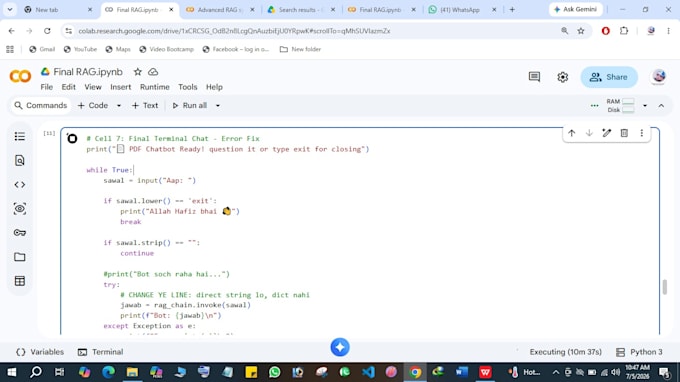Screen dimensions: 680x382
Task: Click the RAM and Disk usage bars
Action: [621, 105]
